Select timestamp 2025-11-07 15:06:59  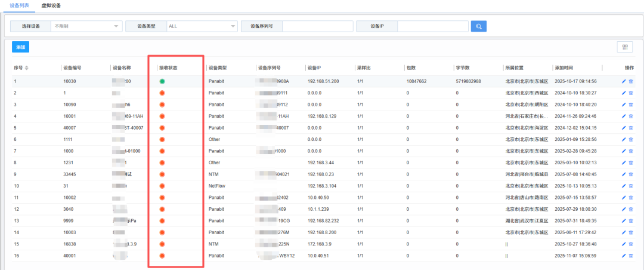(x=575, y=256)
